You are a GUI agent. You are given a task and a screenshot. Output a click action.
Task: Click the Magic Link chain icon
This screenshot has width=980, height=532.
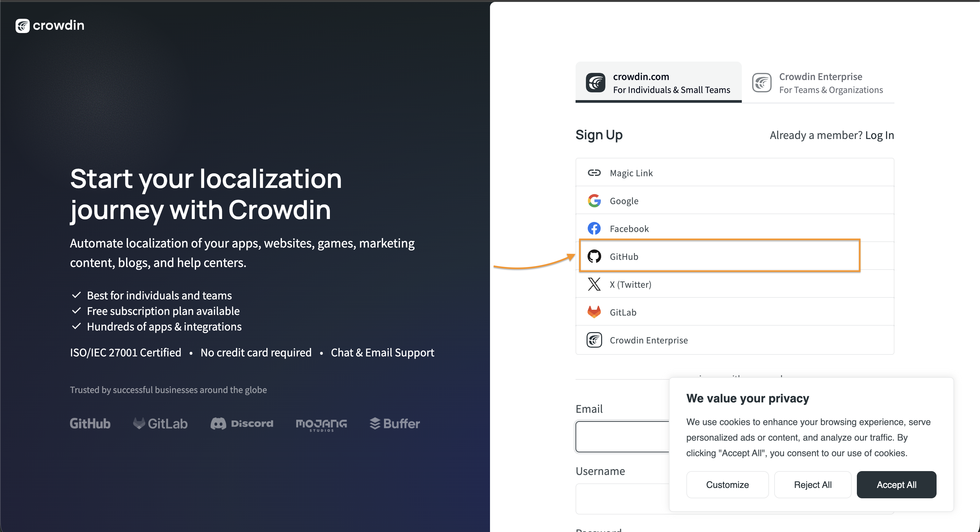click(594, 173)
